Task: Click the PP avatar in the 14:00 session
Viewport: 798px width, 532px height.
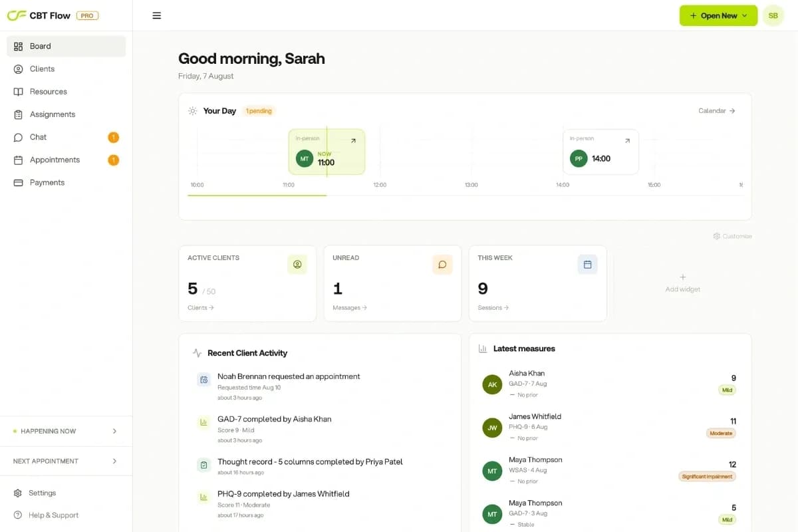Action: click(x=579, y=159)
